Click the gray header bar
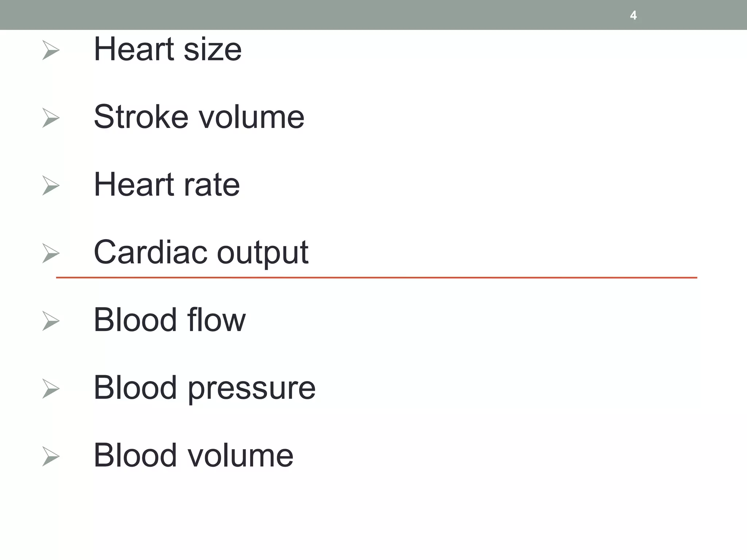Image resolution: width=747 pixels, height=560 pixels. (x=373, y=15)
